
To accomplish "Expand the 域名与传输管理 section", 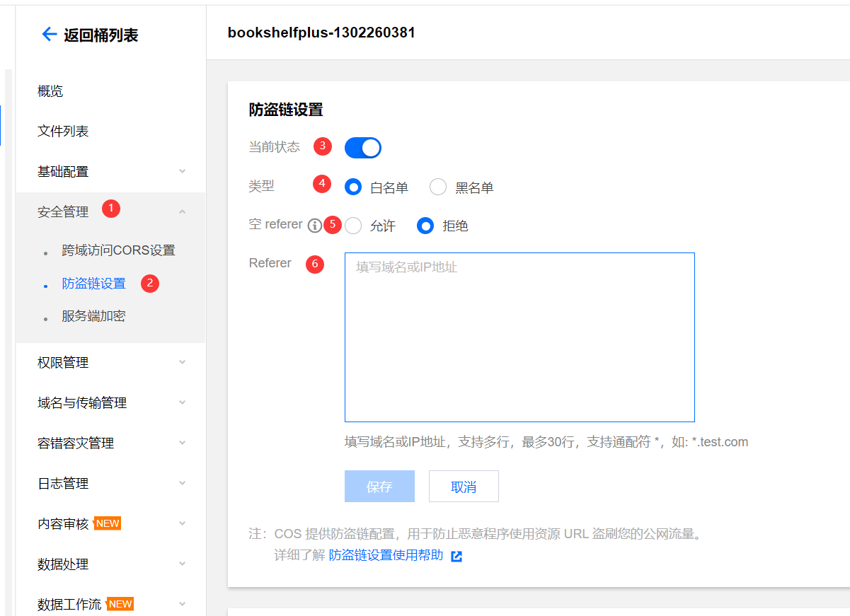I will (182, 402).
